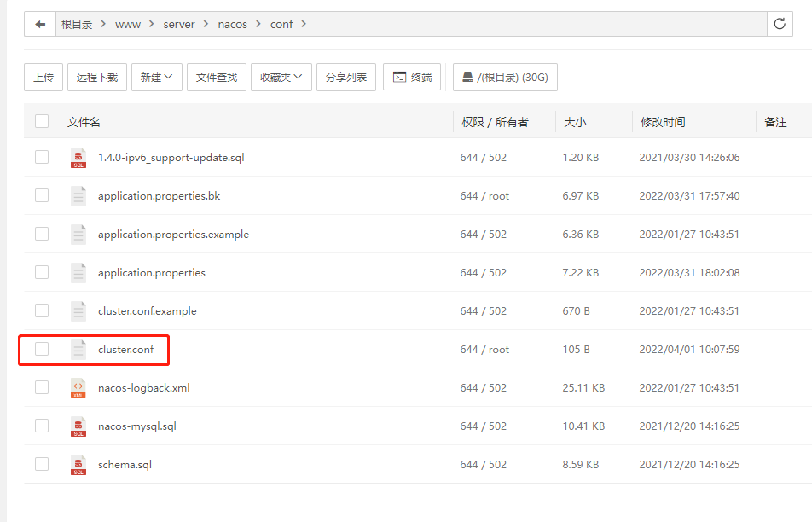
Task: Expand the 收藏夹 dropdown
Action: pyautogui.click(x=281, y=77)
